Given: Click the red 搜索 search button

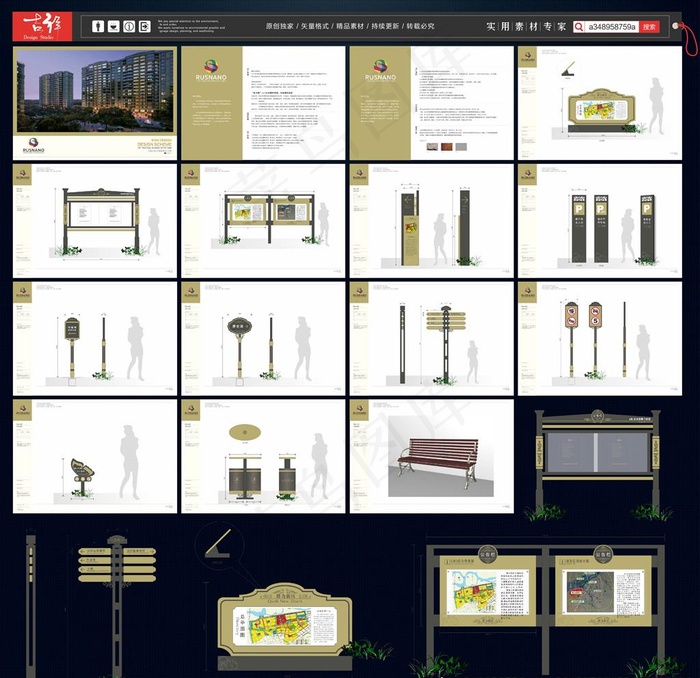Looking at the screenshot, I should [x=650, y=27].
